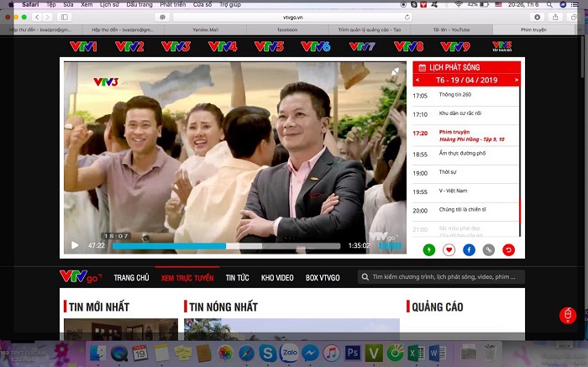The height and width of the screenshot is (367, 588).
Task: Switch to the VTV8 channel
Action: (408, 46)
